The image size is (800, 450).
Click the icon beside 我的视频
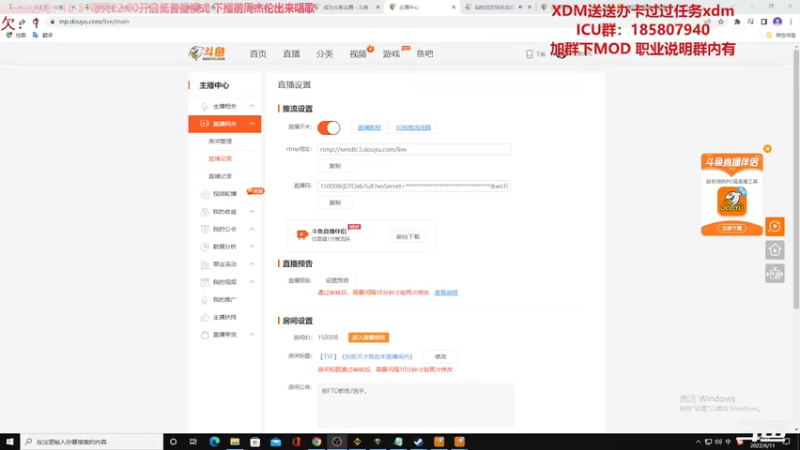205,282
